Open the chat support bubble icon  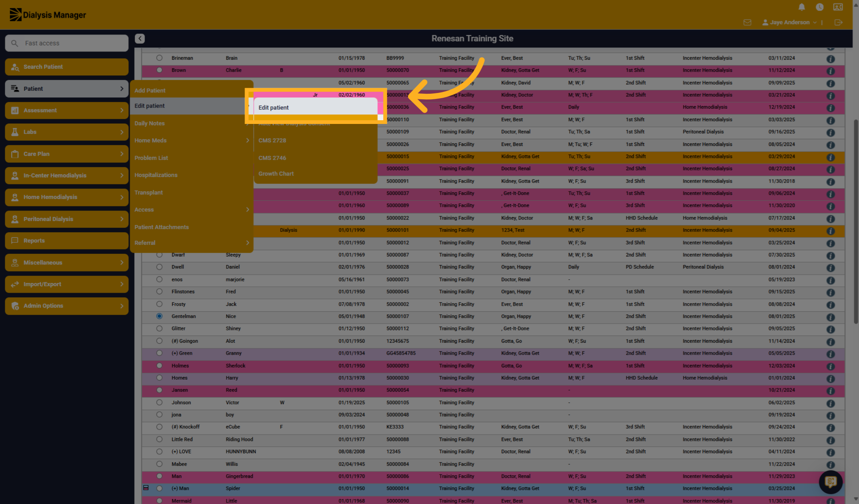(831, 482)
